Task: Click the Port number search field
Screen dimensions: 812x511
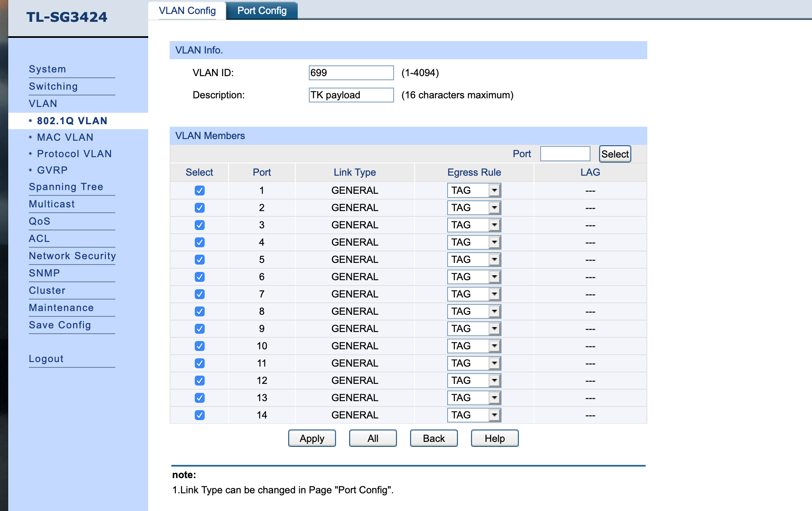Action: pyautogui.click(x=565, y=154)
